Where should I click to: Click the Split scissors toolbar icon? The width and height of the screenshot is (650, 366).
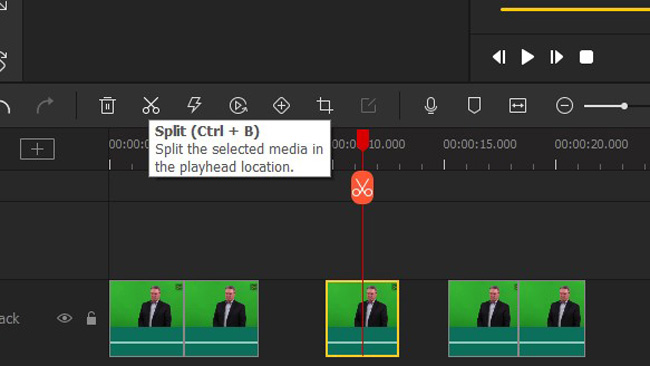[151, 105]
